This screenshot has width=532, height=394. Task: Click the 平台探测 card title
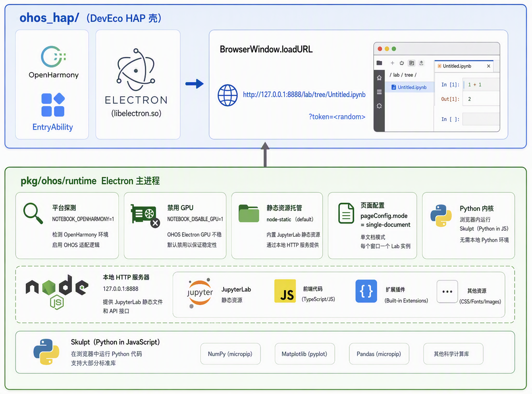point(64,208)
